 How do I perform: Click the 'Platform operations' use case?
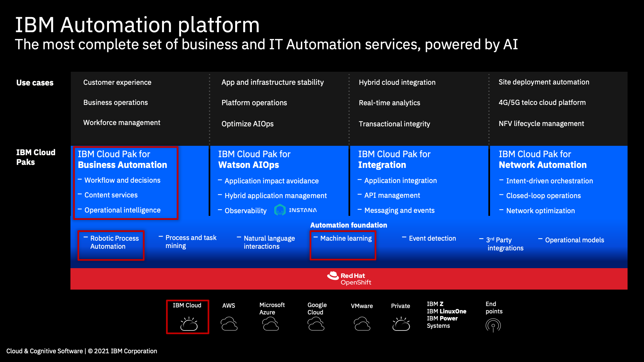(x=254, y=103)
